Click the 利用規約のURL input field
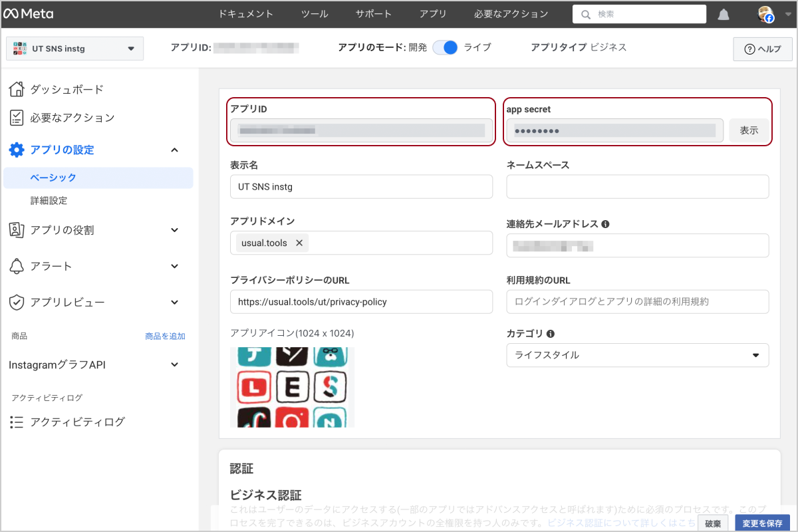 637,301
